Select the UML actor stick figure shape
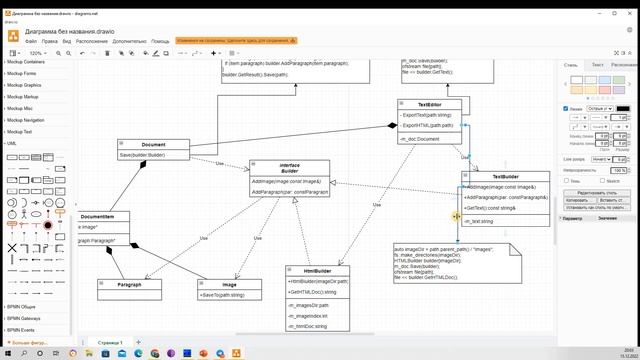 click(24, 214)
